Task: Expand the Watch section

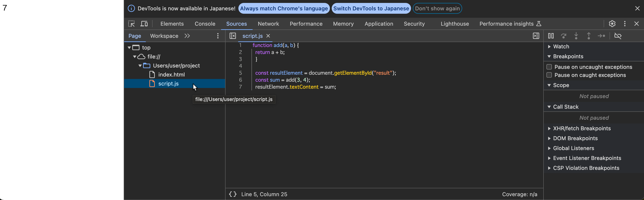Action: pos(561,47)
